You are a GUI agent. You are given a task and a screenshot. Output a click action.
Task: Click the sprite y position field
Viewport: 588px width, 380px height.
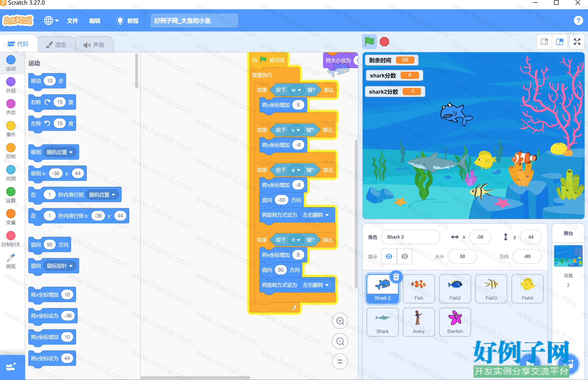531,237
